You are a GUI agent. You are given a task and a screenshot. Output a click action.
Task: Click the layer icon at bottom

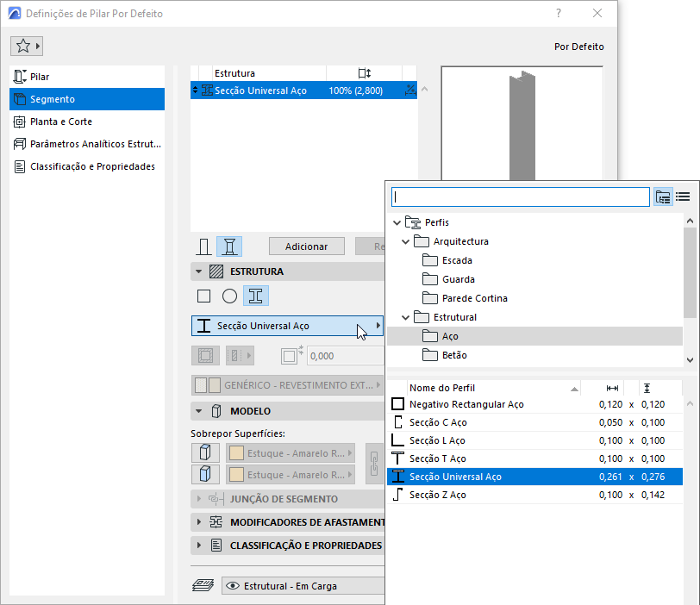coord(203,585)
